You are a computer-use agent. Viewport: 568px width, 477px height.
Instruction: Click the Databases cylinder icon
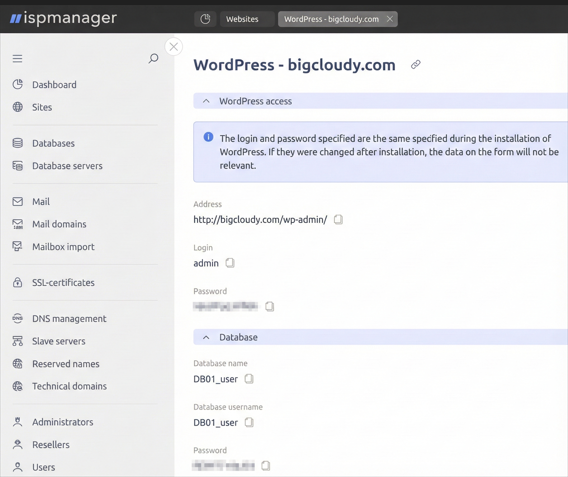[x=17, y=143]
